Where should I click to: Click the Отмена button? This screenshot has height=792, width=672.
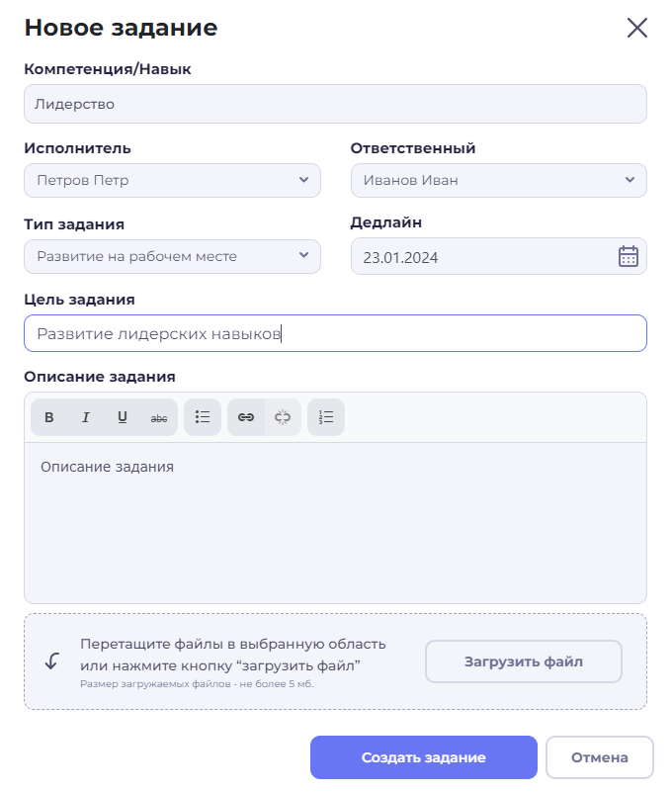pos(599,758)
